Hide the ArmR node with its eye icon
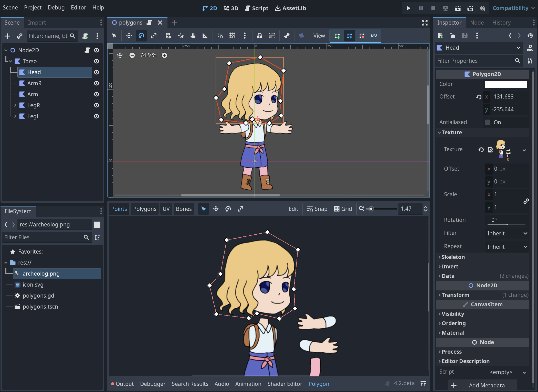The image size is (538, 392). [x=97, y=83]
